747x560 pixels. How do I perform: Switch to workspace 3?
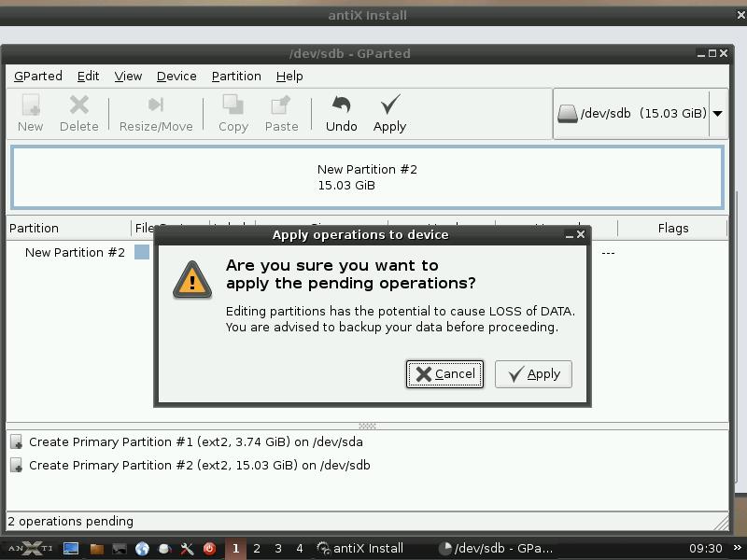pyautogui.click(x=278, y=549)
